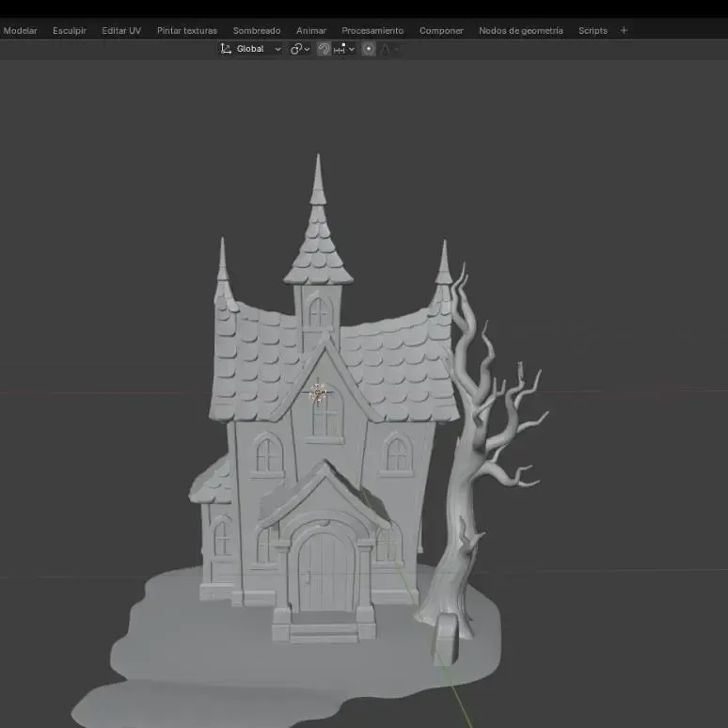
Task: Toggle the snap magnet button
Action: [324, 49]
